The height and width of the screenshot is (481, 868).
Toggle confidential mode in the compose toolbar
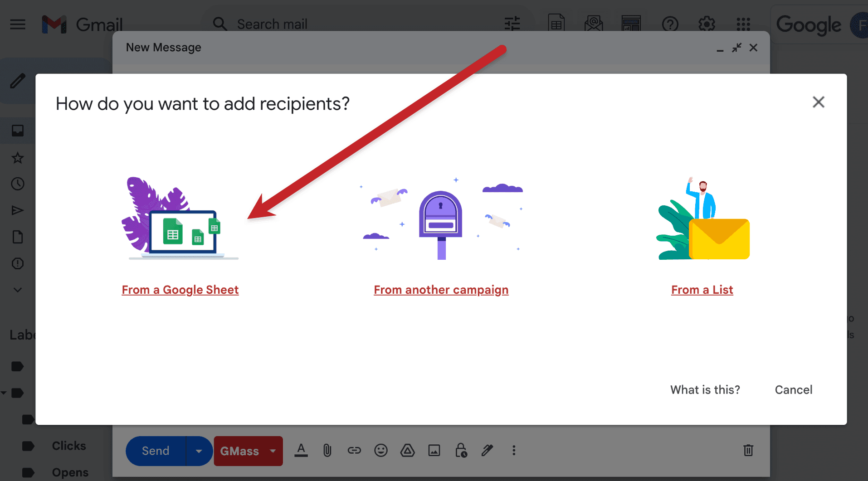click(461, 451)
